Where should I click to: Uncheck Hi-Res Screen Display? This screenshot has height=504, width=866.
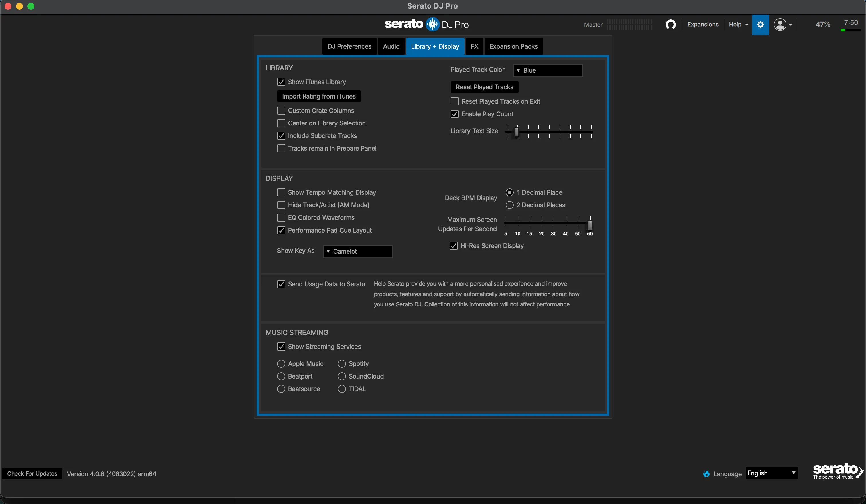pyautogui.click(x=454, y=246)
